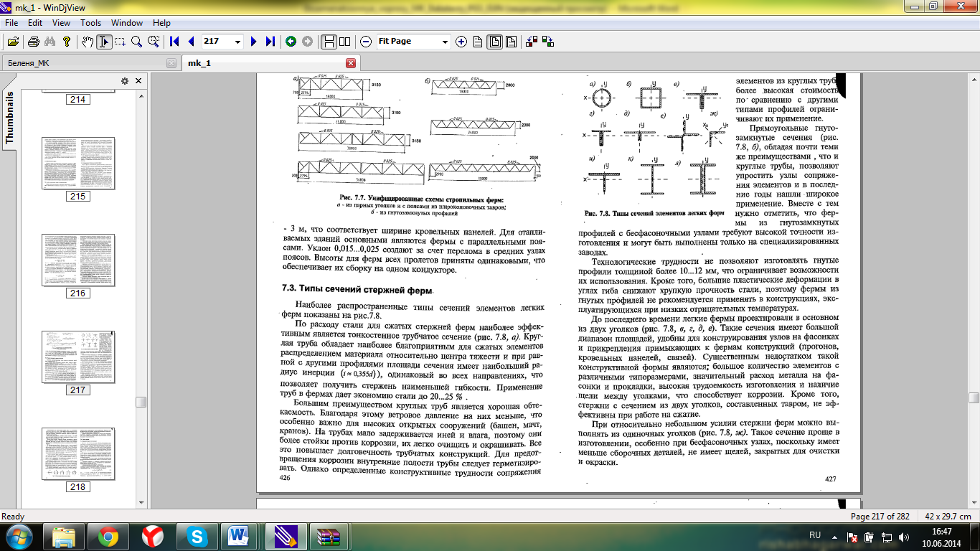Click the Print icon in toolbar
980x551 pixels.
coord(34,42)
